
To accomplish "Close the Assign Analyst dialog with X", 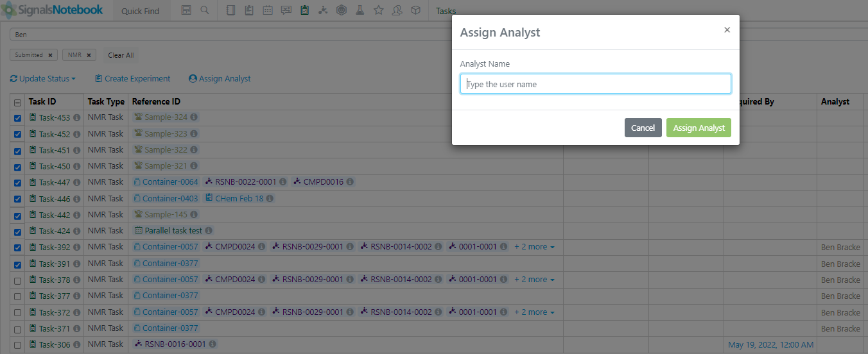I will pos(727,30).
